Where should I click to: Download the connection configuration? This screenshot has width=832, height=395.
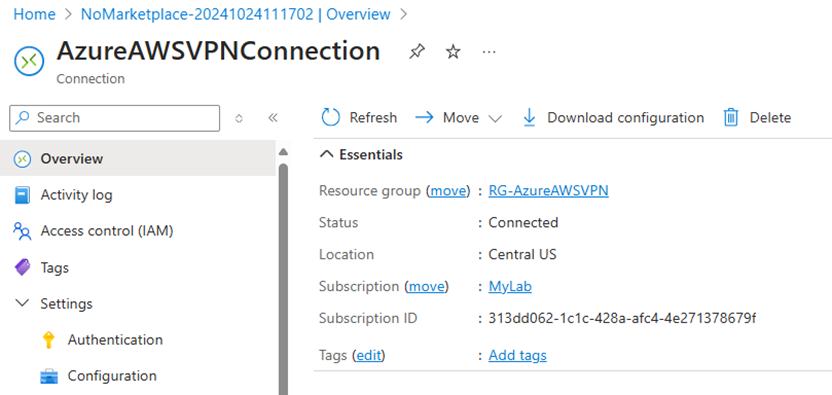point(613,117)
